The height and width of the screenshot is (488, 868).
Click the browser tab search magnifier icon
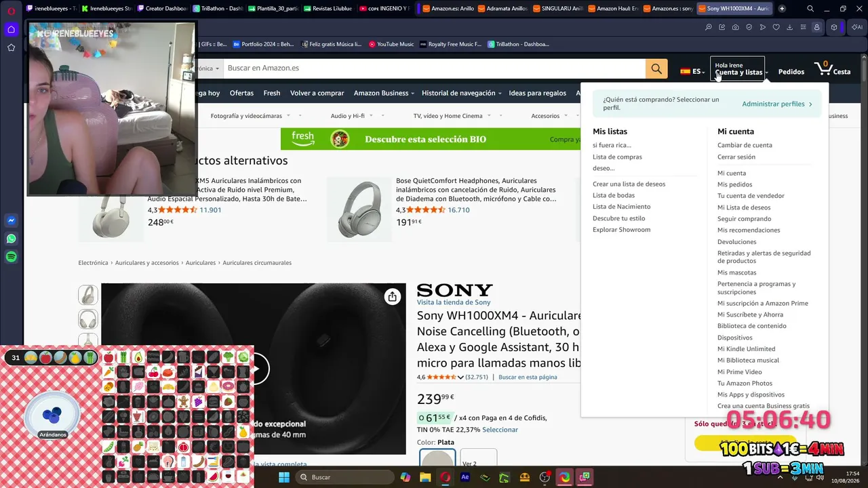(810, 9)
